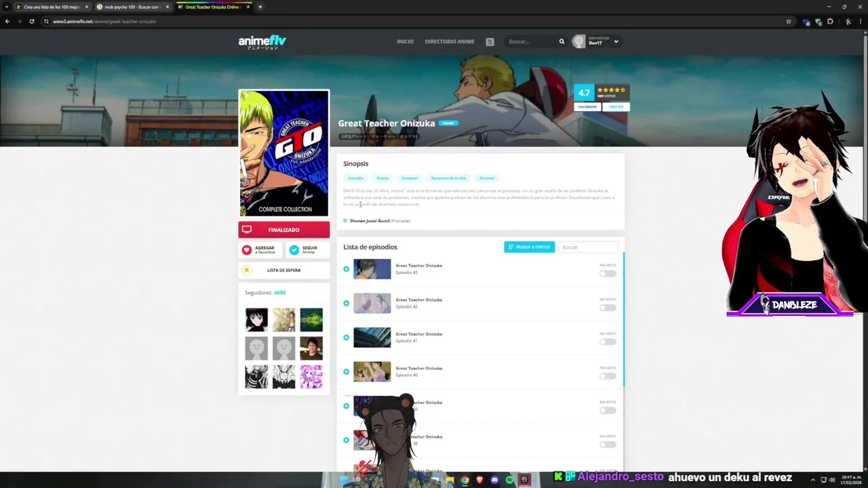Click the GTO cover poster image

click(283, 153)
